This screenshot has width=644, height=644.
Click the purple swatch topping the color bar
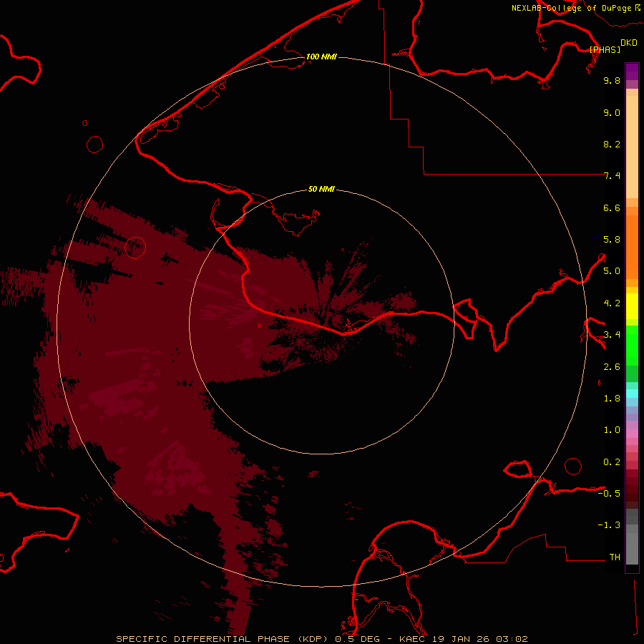click(x=632, y=72)
